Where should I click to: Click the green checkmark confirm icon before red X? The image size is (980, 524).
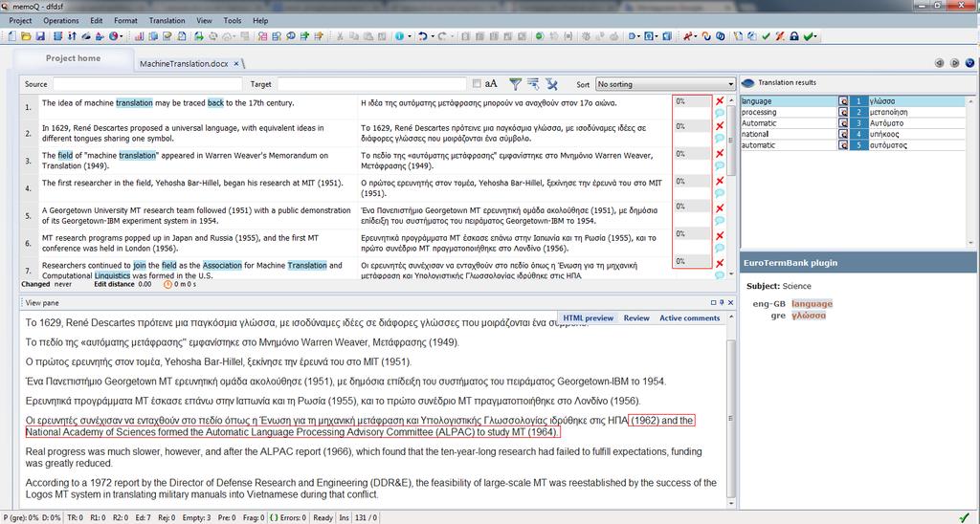tap(766, 36)
